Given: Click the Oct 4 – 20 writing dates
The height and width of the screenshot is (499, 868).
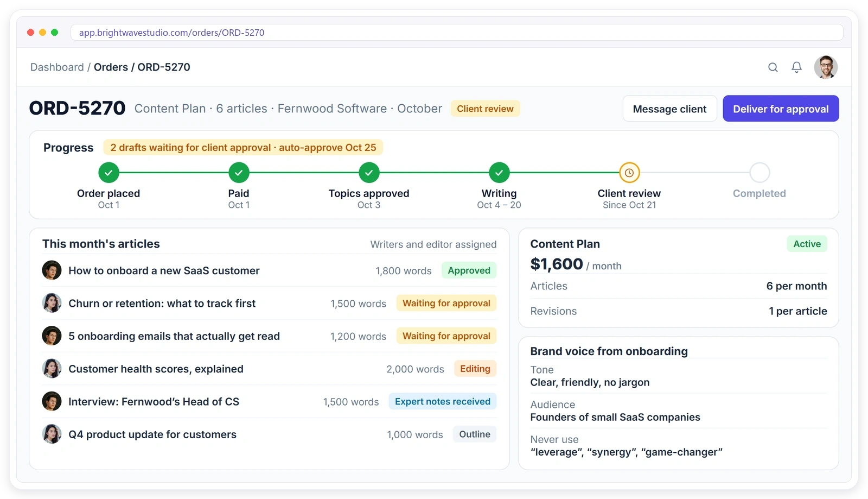Looking at the screenshot, I should pyautogui.click(x=499, y=205).
